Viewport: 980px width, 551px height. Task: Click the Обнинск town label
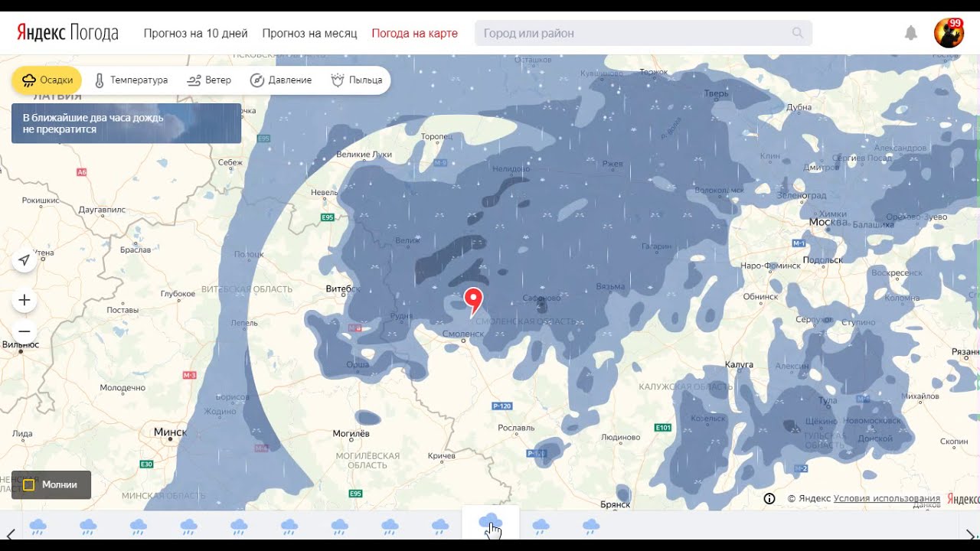[759, 296]
